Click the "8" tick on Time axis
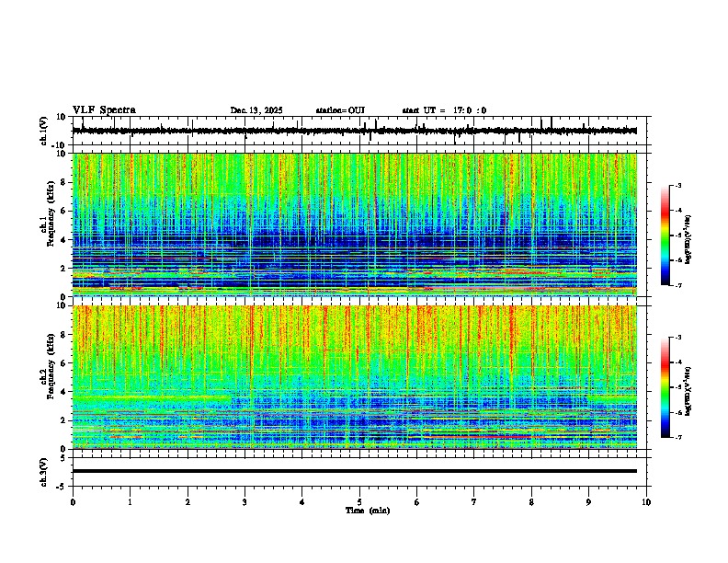The image size is (728, 563). tap(531, 502)
